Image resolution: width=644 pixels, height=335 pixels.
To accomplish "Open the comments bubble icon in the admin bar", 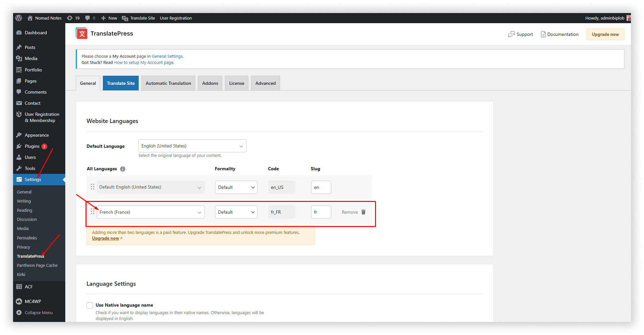I will click(x=87, y=18).
